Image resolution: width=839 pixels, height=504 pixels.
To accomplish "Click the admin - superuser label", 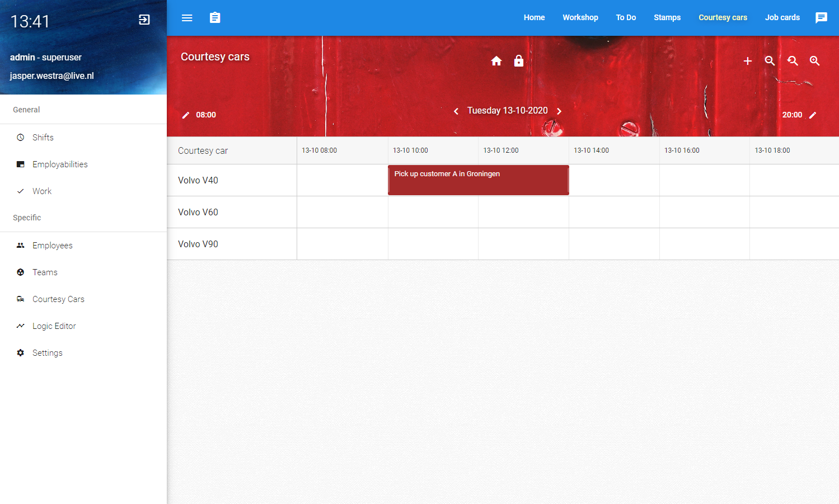I will tap(46, 57).
